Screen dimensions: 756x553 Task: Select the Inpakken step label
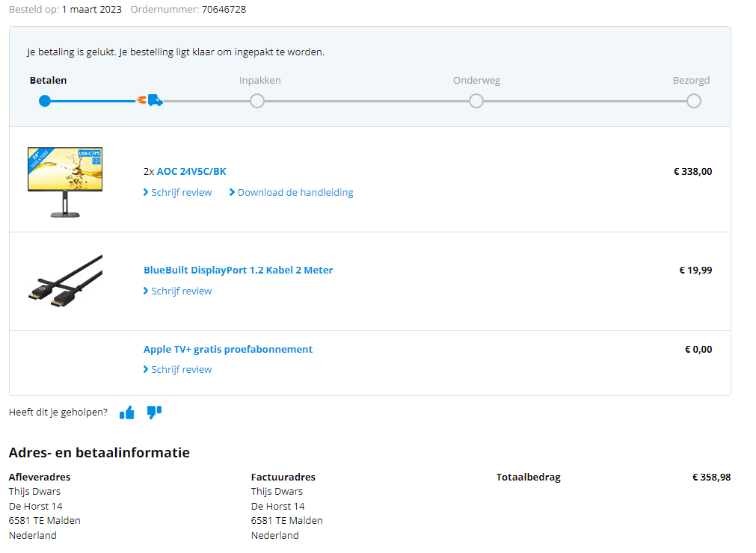[x=260, y=81]
